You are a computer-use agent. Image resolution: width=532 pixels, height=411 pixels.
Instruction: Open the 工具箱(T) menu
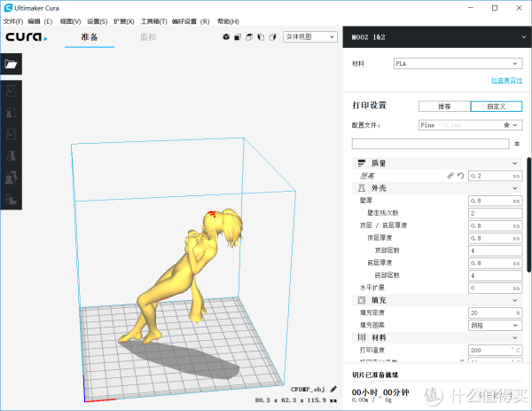coord(153,21)
